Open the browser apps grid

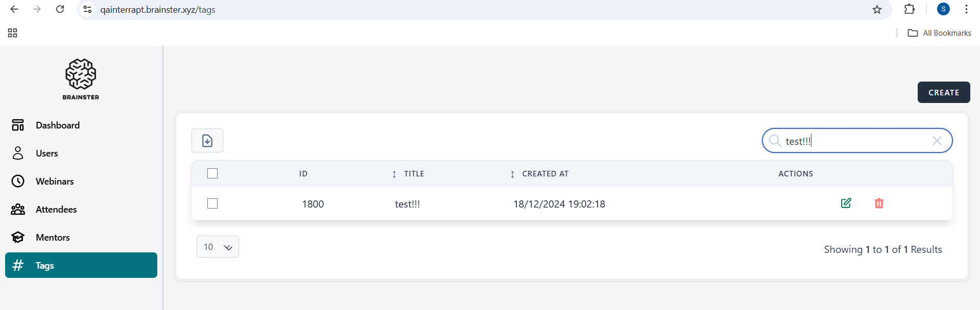click(13, 33)
